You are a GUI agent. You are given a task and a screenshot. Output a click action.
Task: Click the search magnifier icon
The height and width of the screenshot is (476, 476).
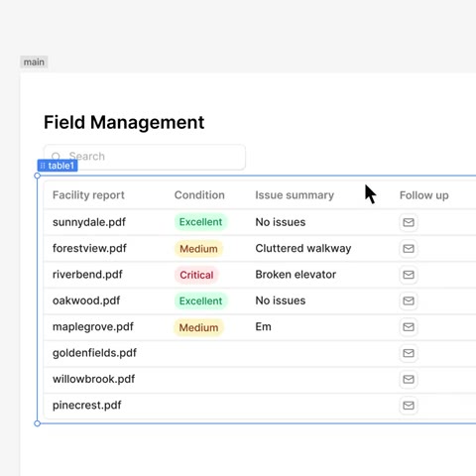(x=57, y=156)
